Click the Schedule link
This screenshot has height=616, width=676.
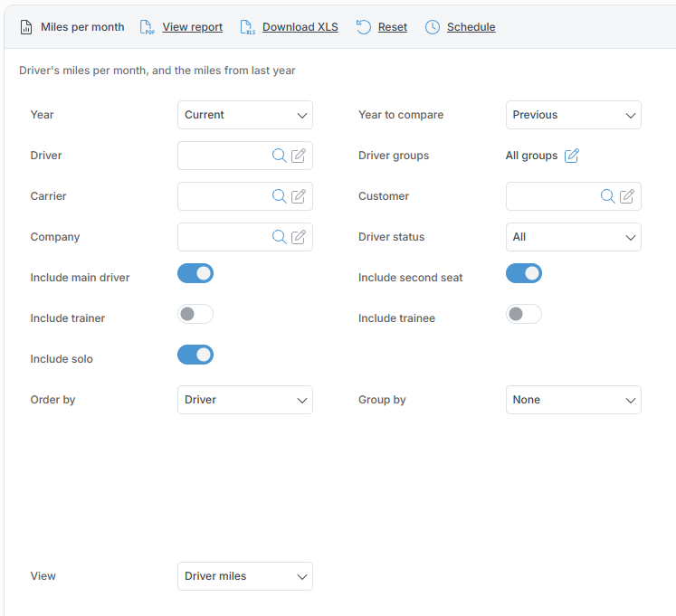(x=471, y=27)
